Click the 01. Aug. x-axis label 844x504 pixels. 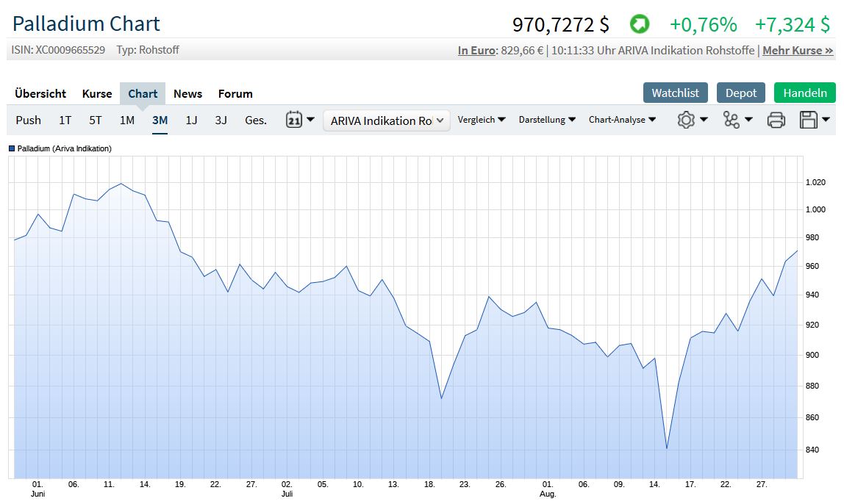pyautogui.click(x=548, y=489)
